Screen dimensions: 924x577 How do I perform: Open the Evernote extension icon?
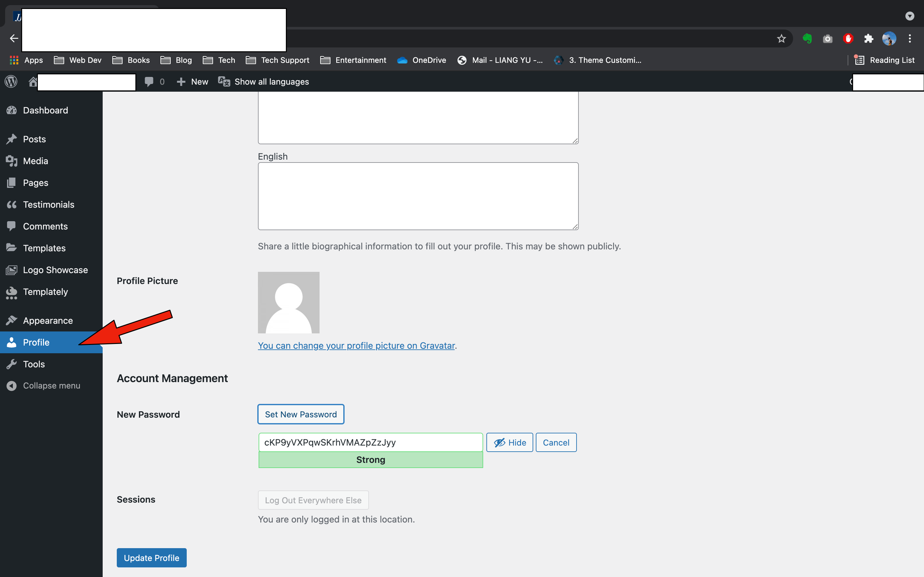[807, 38]
